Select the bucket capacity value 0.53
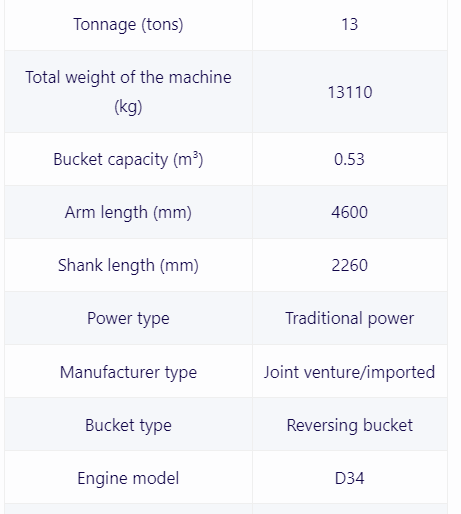The width and height of the screenshot is (461, 514). click(x=350, y=159)
